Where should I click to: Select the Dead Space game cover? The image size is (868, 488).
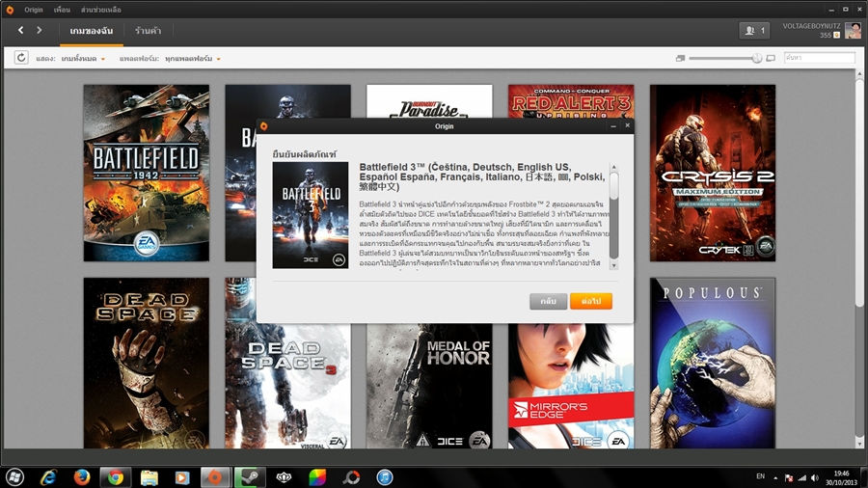tap(147, 363)
